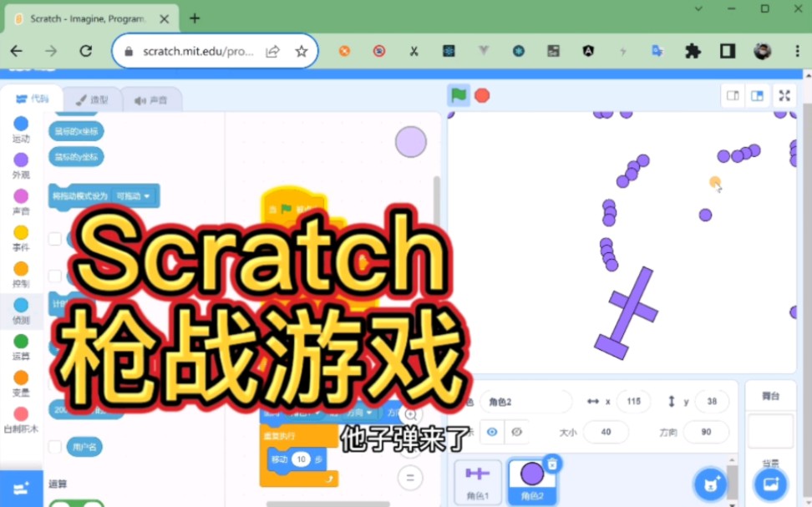This screenshot has height=507, width=812.
Task: Show the sprite on stage
Action: [x=492, y=431]
